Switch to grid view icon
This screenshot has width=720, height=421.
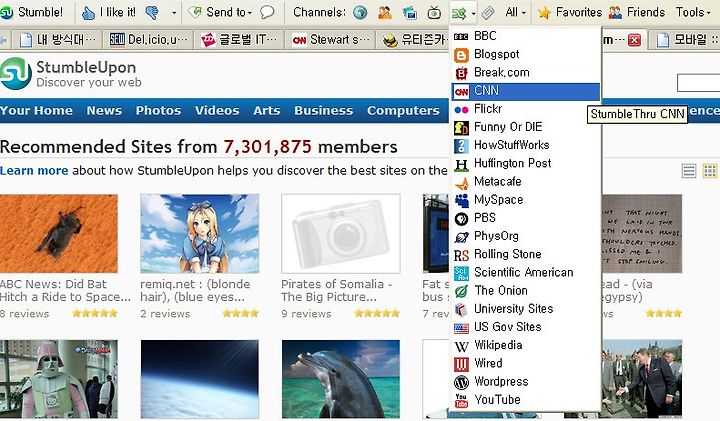point(710,171)
